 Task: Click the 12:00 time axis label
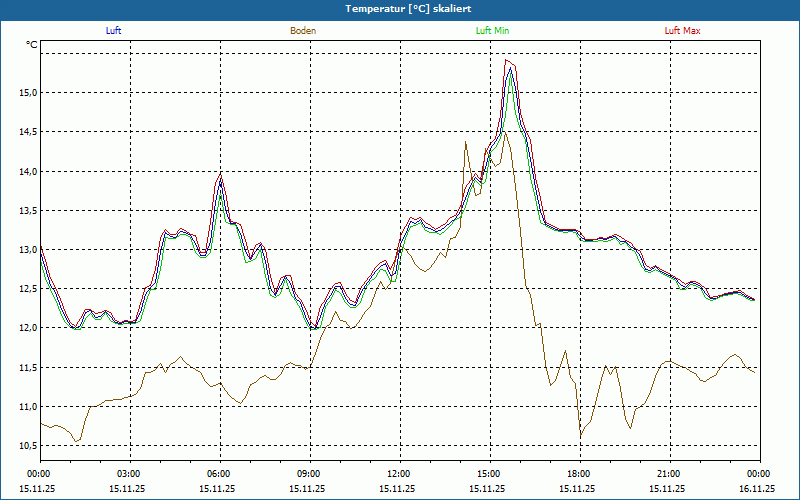[399, 474]
